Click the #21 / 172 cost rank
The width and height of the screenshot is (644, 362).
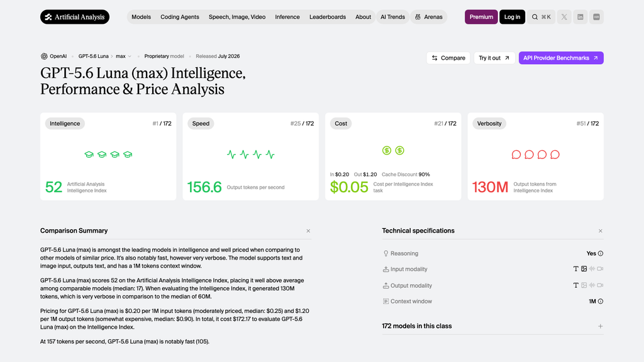click(445, 124)
